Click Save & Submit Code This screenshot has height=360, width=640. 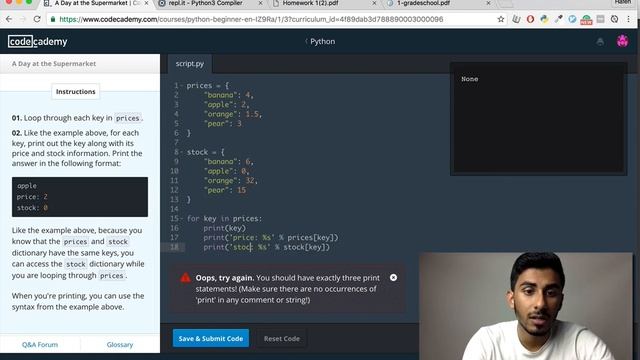point(211,338)
